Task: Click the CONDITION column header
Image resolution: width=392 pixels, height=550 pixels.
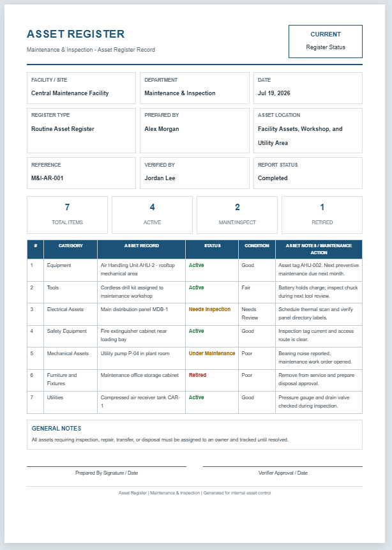Action: 257,249
